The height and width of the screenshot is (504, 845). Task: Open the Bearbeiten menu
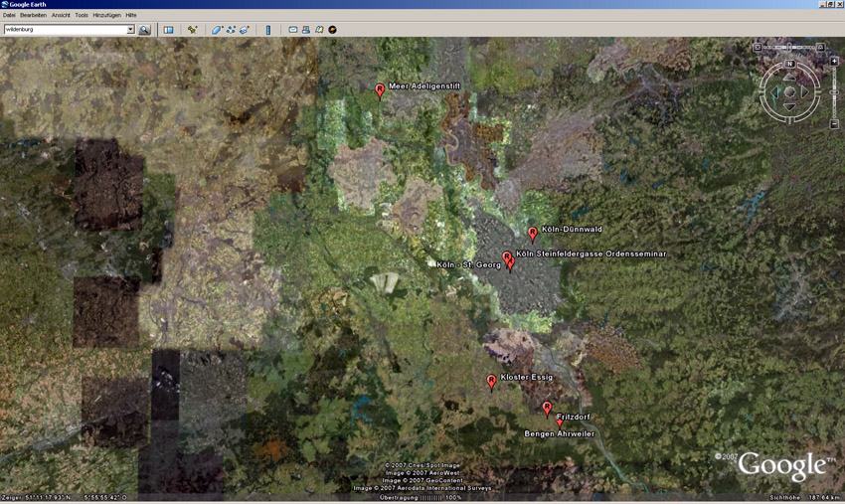coord(34,15)
